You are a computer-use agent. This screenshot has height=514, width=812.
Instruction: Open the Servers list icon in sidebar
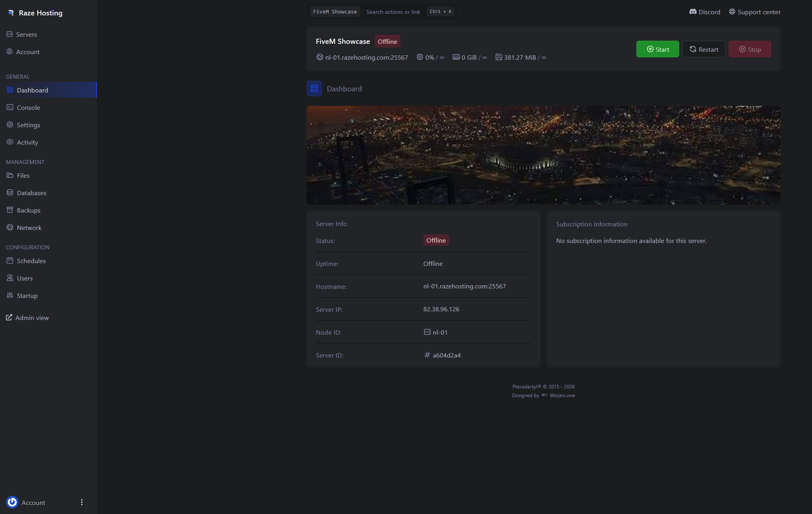coord(9,34)
